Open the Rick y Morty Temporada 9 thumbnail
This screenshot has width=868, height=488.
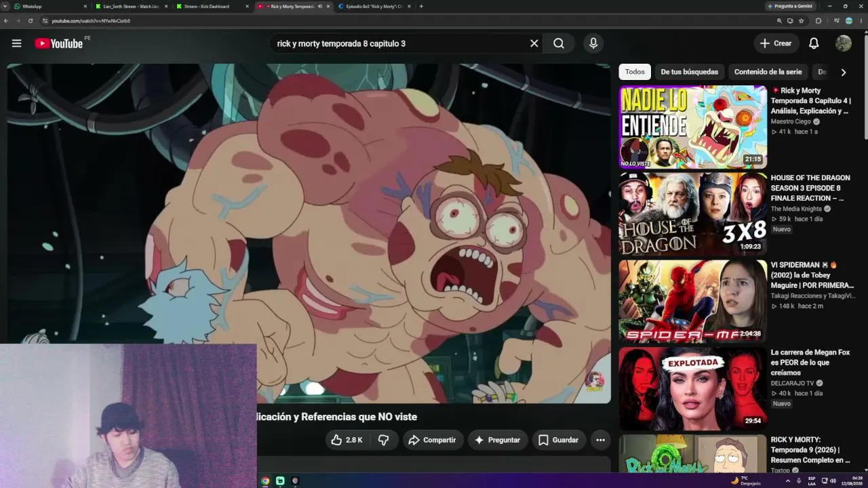point(692,454)
